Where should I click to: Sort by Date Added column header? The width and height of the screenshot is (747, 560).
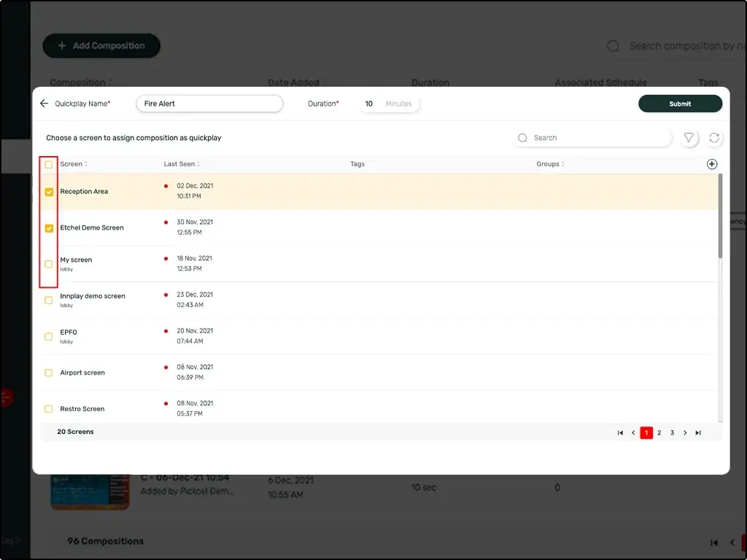point(295,82)
